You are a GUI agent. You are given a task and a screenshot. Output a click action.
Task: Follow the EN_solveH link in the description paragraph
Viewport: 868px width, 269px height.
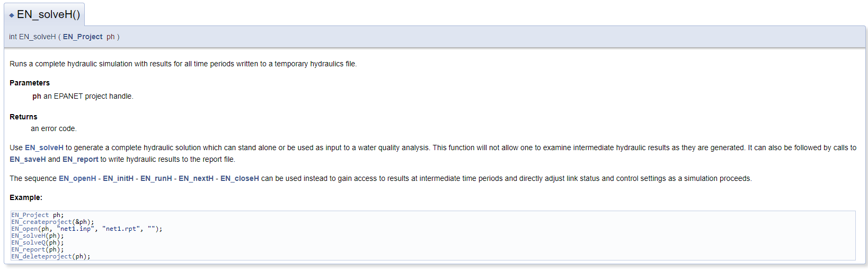(44, 147)
